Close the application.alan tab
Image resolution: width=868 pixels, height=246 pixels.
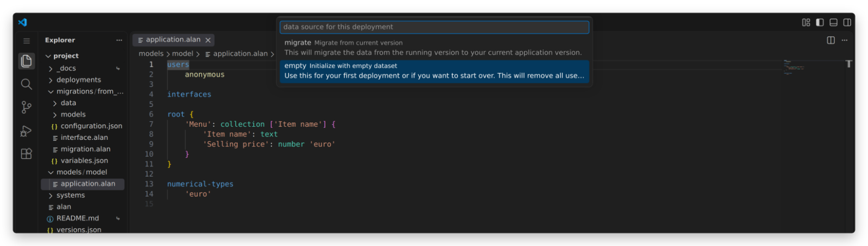pyautogui.click(x=208, y=40)
